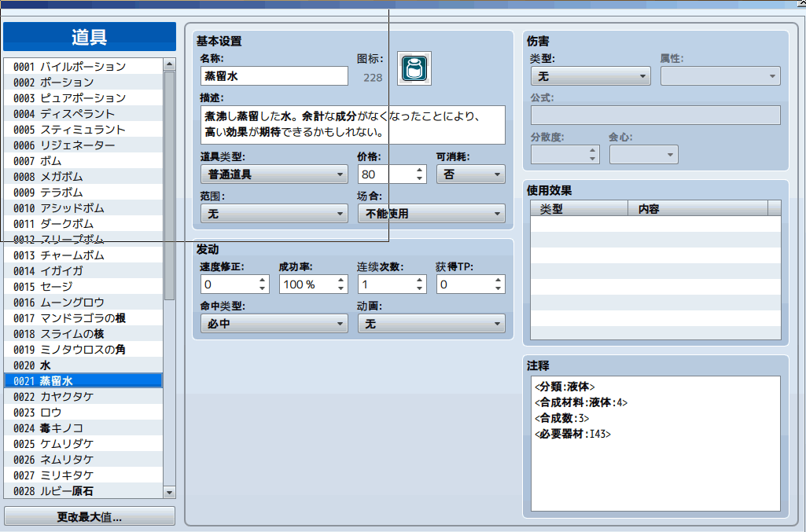Decrease 成功率 with the down arrow
806x532 pixels.
(x=341, y=288)
